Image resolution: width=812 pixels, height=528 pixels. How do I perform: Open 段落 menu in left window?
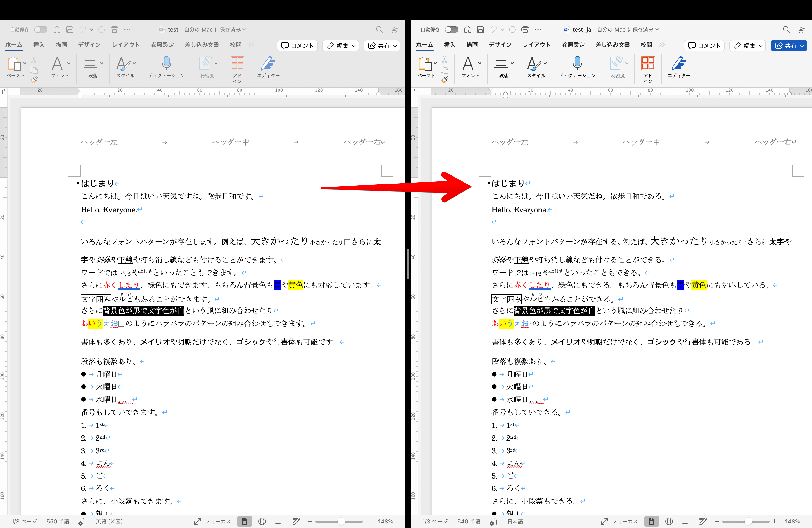pyautogui.click(x=93, y=67)
